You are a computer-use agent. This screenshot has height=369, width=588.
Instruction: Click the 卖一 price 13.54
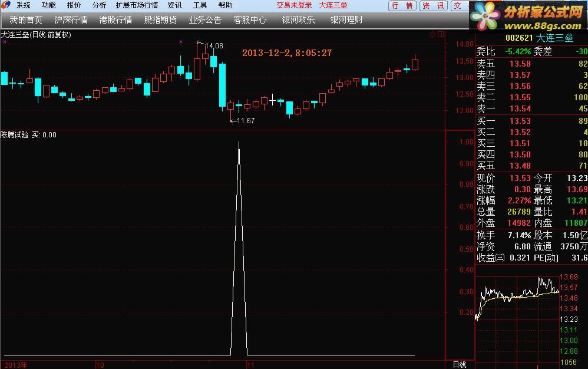click(x=520, y=108)
